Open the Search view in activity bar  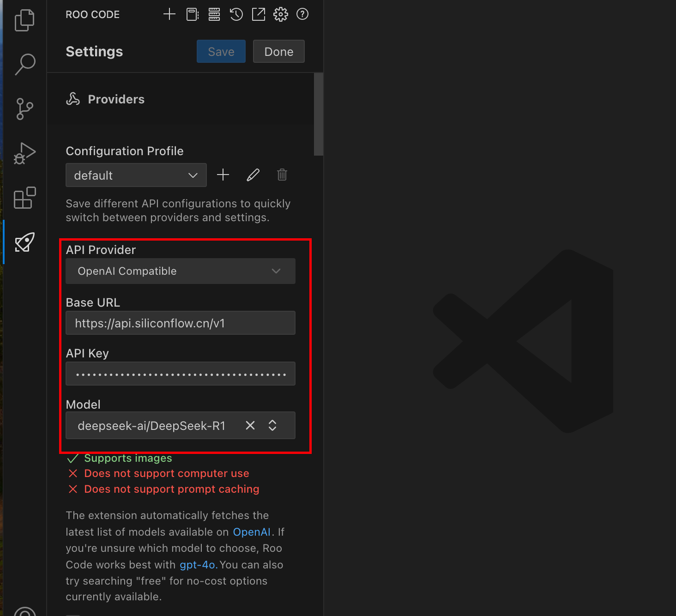click(25, 64)
